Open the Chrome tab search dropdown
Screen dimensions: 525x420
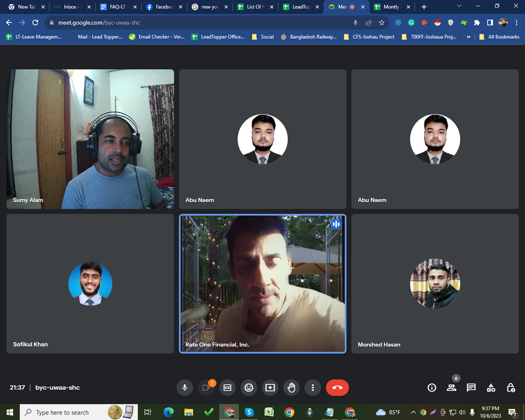tap(459, 6)
